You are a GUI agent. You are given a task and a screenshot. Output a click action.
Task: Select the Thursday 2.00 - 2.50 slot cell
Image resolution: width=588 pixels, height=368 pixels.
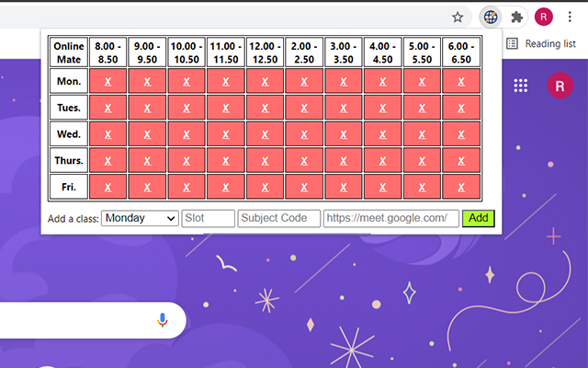point(304,160)
